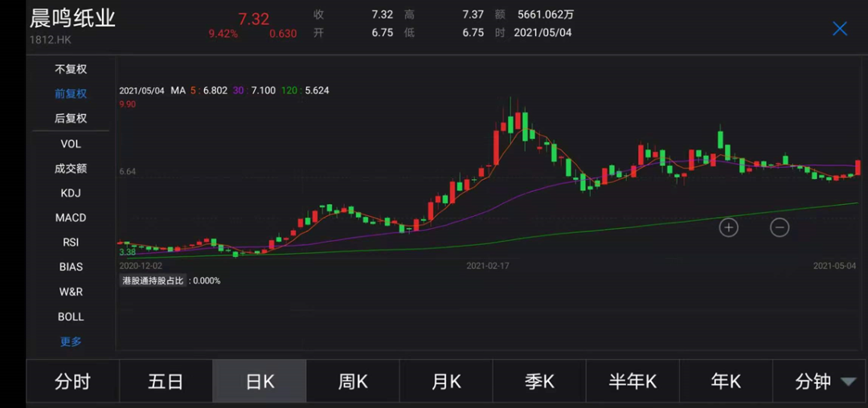868x408 pixels.
Task: Close the chart with X icon
Action: (x=840, y=29)
